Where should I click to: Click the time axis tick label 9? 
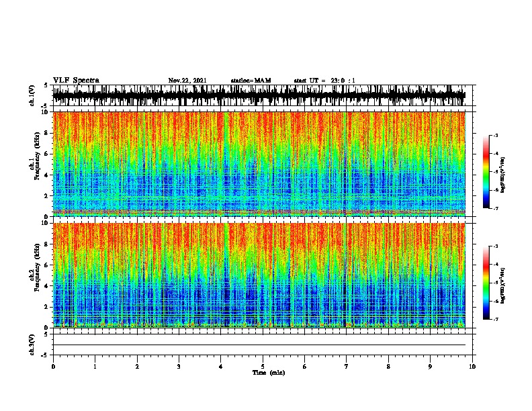(x=430, y=367)
